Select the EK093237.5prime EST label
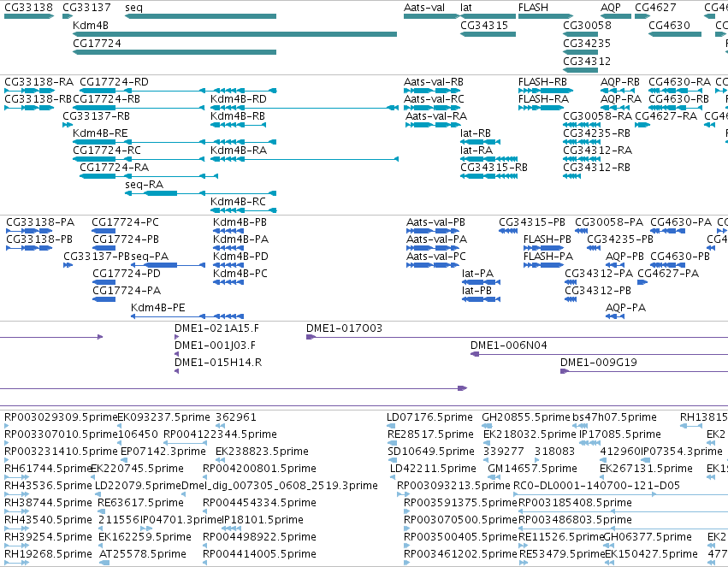 164,417
